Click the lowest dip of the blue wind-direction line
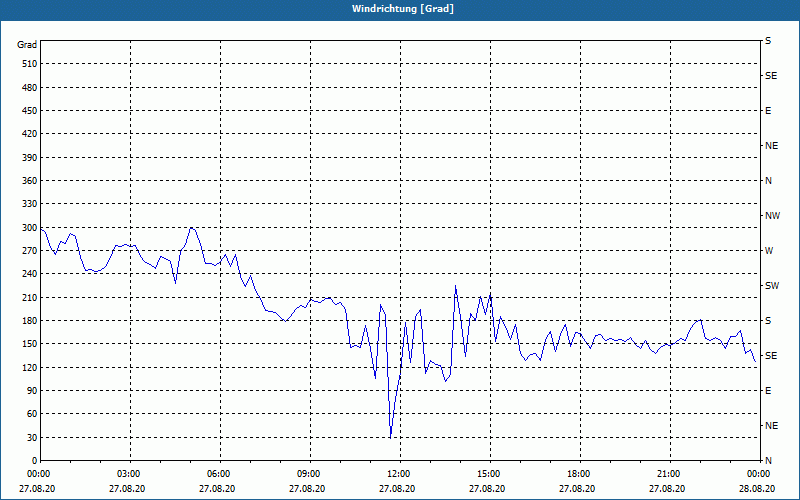 click(390, 437)
